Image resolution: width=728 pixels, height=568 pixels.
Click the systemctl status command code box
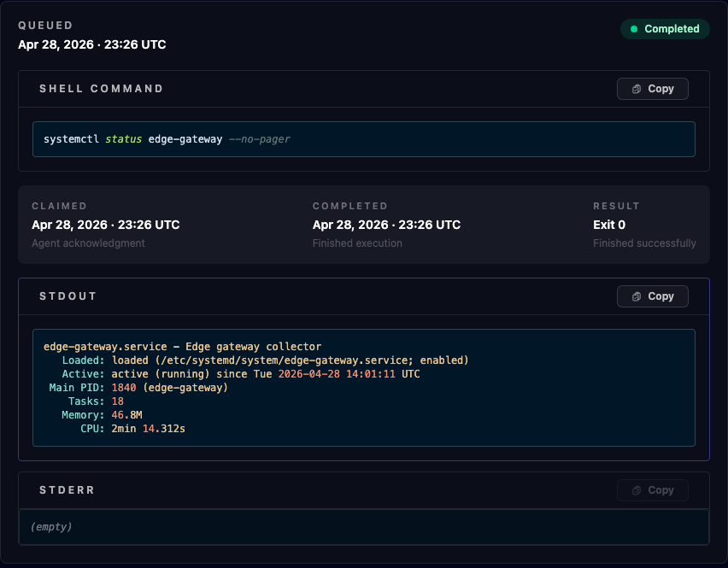(363, 139)
